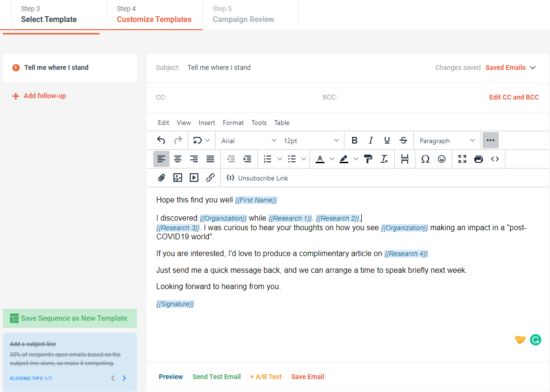Open the Insert menu in the editor
This screenshot has height=392, width=550.
[206, 123]
